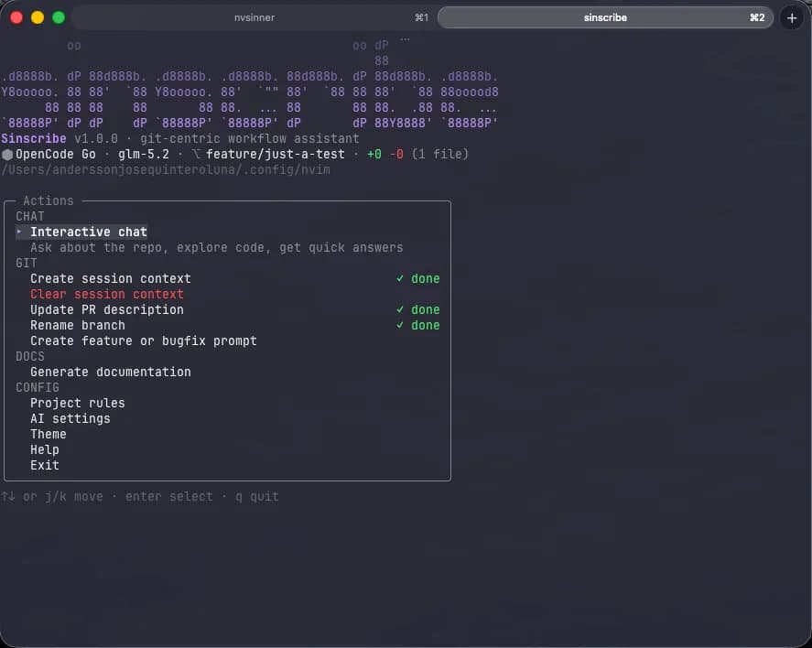Select the Help entry
Screen dimensions: 812x648
tap(45, 449)
